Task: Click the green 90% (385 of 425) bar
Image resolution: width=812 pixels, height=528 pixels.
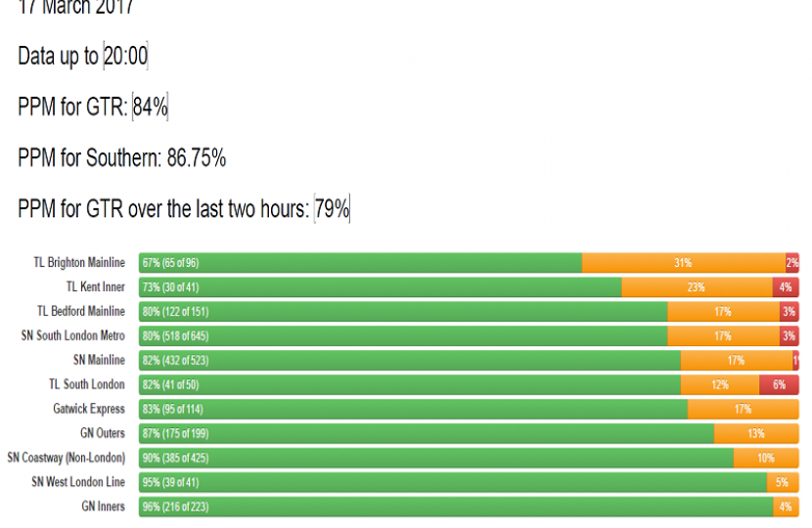Action: (x=436, y=458)
